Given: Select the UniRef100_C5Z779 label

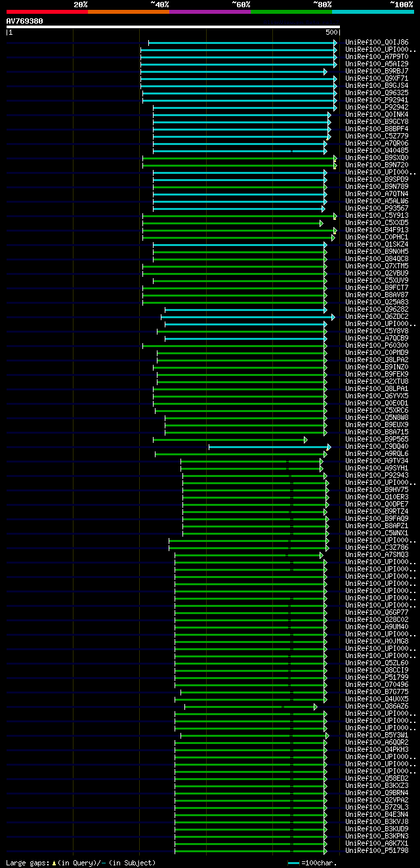Looking at the screenshot, I should click(377, 136).
